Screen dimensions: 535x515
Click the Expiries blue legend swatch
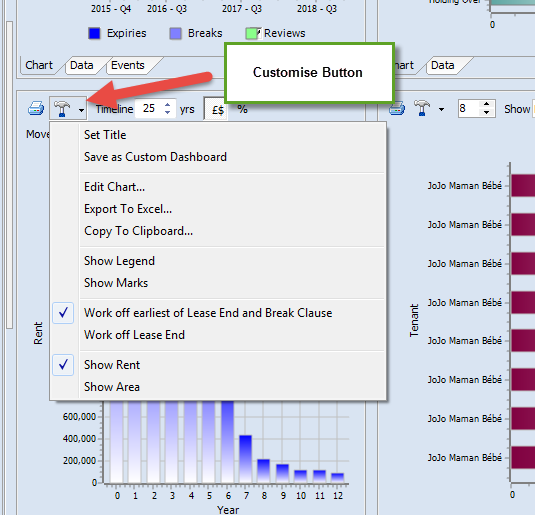click(x=94, y=33)
